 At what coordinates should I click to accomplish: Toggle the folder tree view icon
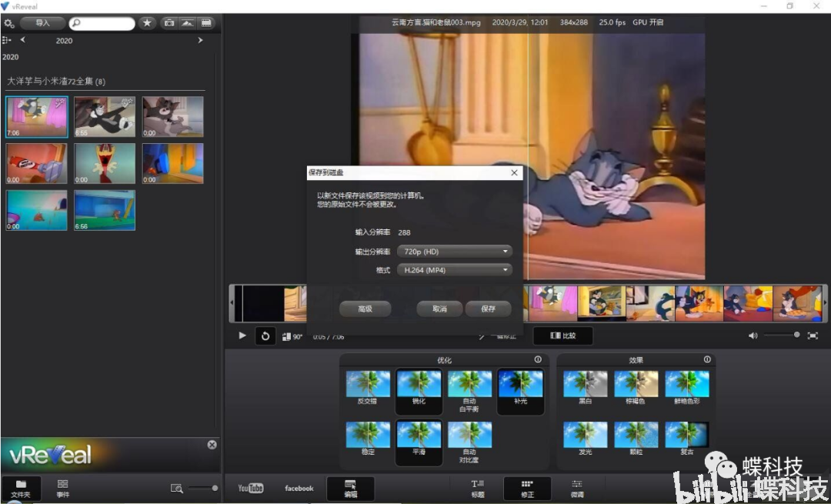(x=6, y=40)
